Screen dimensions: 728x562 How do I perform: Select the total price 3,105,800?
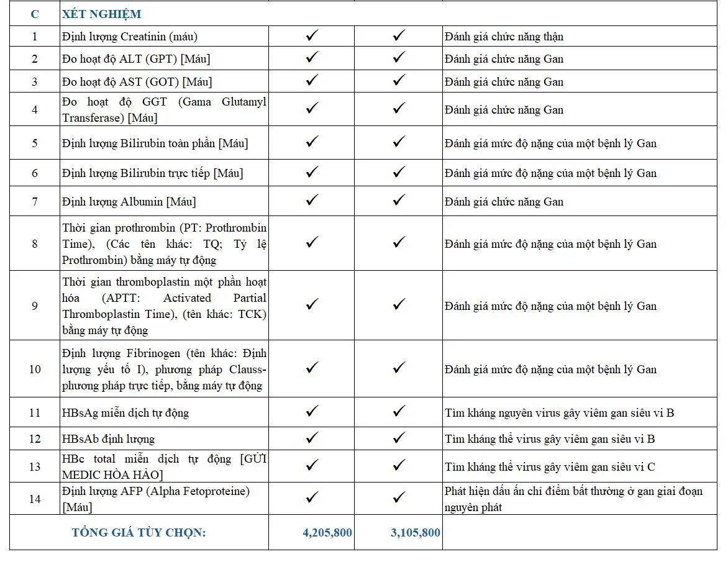(x=416, y=532)
